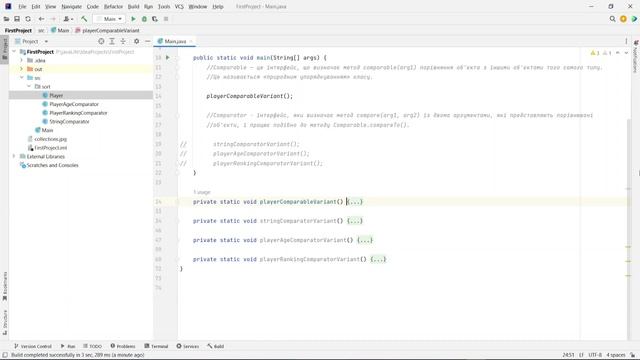Click the Build project hammer icon
Screen dimensions: 640x360
[84, 19]
